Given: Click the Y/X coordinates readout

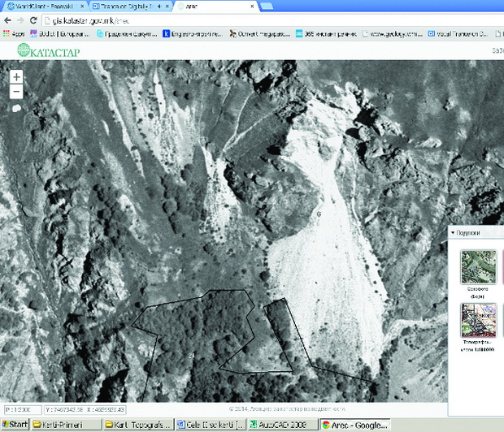Looking at the screenshot, I should [x=85, y=410].
